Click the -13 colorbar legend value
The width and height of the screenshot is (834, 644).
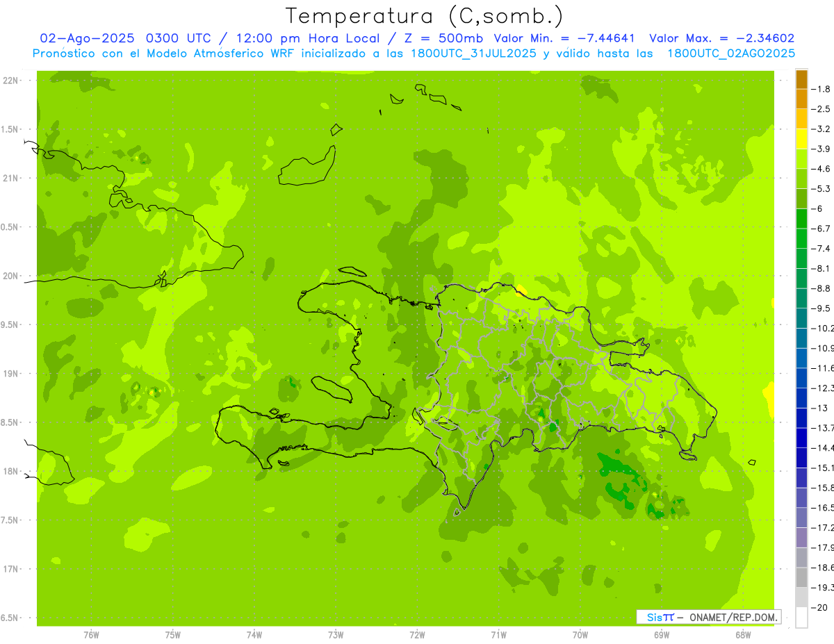[819, 408]
